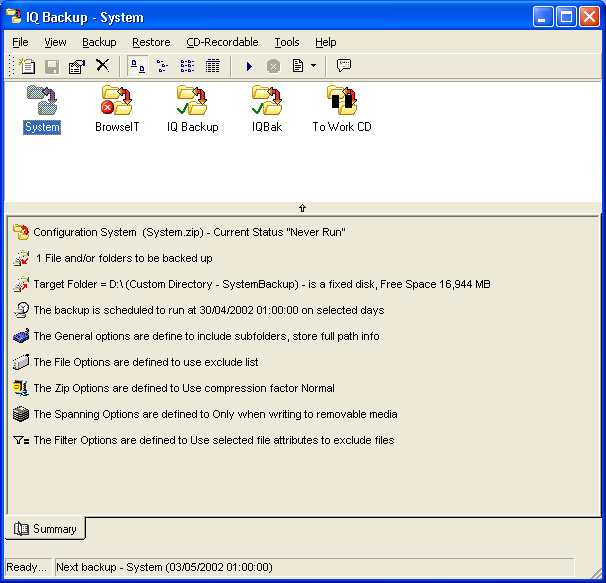This screenshot has height=583, width=606.
Task: Click the toolbar drag handle
Action: (11, 66)
